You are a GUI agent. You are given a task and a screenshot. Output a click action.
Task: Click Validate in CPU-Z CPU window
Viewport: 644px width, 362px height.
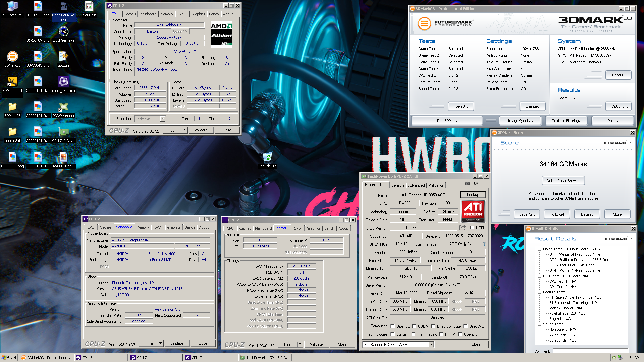click(x=201, y=130)
